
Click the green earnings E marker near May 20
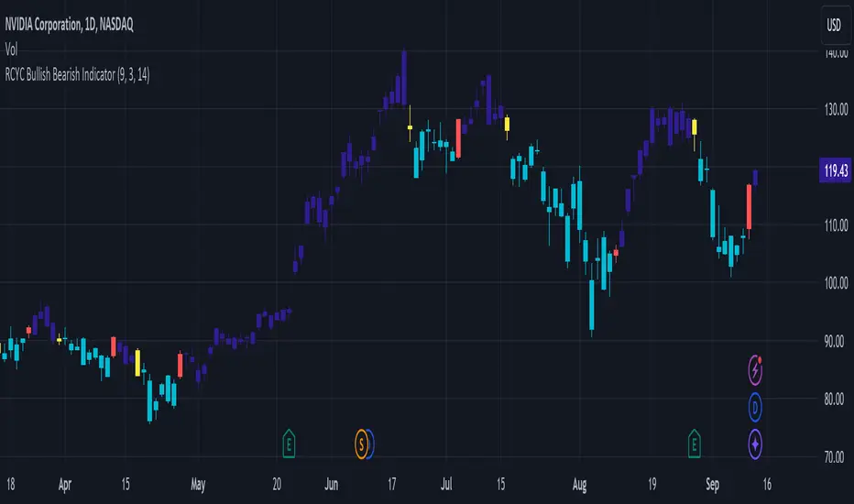(289, 444)
